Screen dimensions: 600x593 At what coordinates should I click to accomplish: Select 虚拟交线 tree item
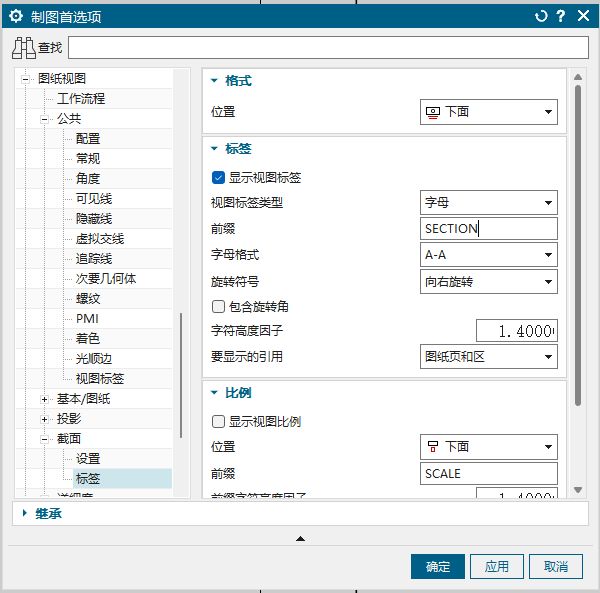coord(100,239)
